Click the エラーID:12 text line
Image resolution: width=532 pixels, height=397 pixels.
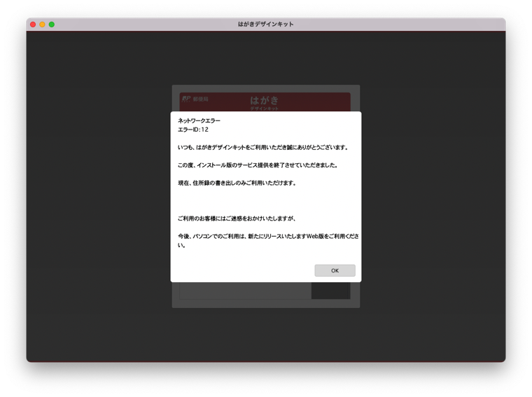(x=193, y=130)
